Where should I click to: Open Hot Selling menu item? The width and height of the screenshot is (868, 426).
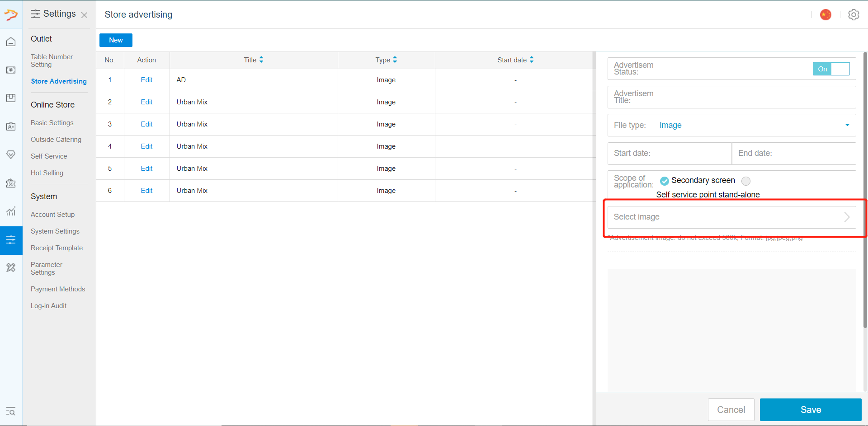pyautogui.click(x=47, y=173)
